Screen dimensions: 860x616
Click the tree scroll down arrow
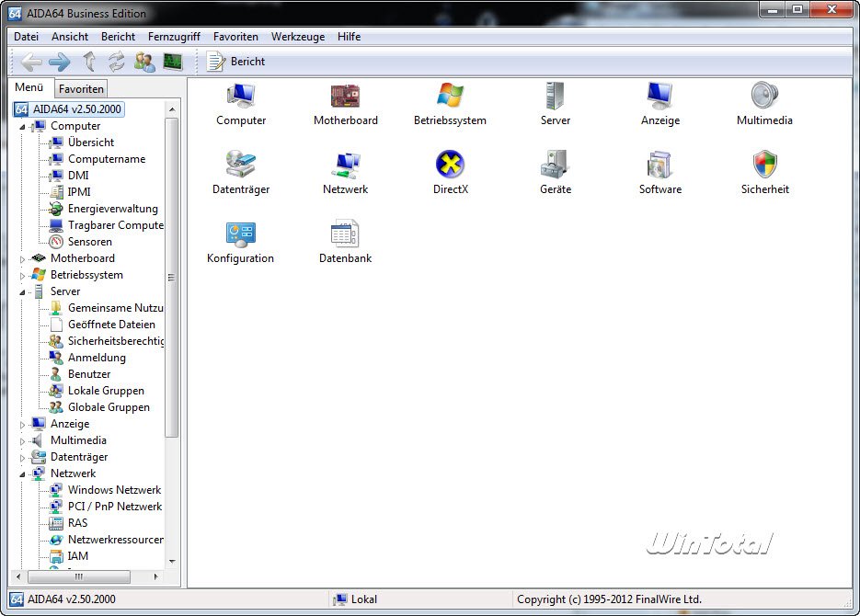point(172,561)
